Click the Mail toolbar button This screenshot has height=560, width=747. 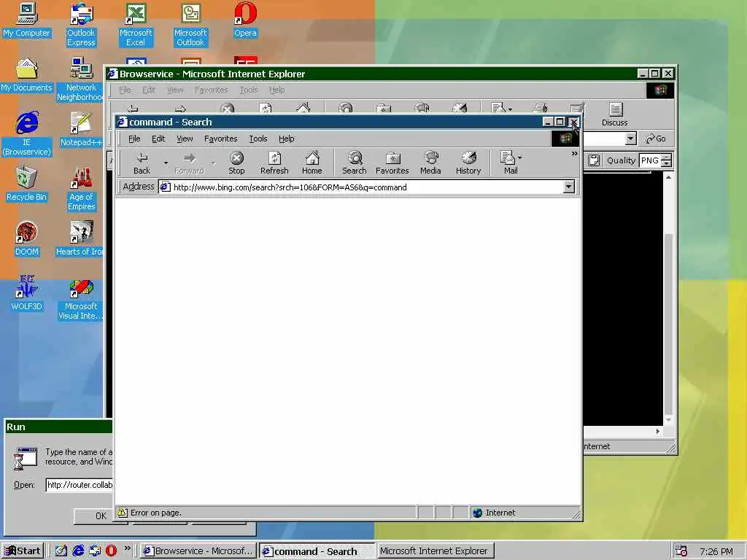click(x=508, y=163)
